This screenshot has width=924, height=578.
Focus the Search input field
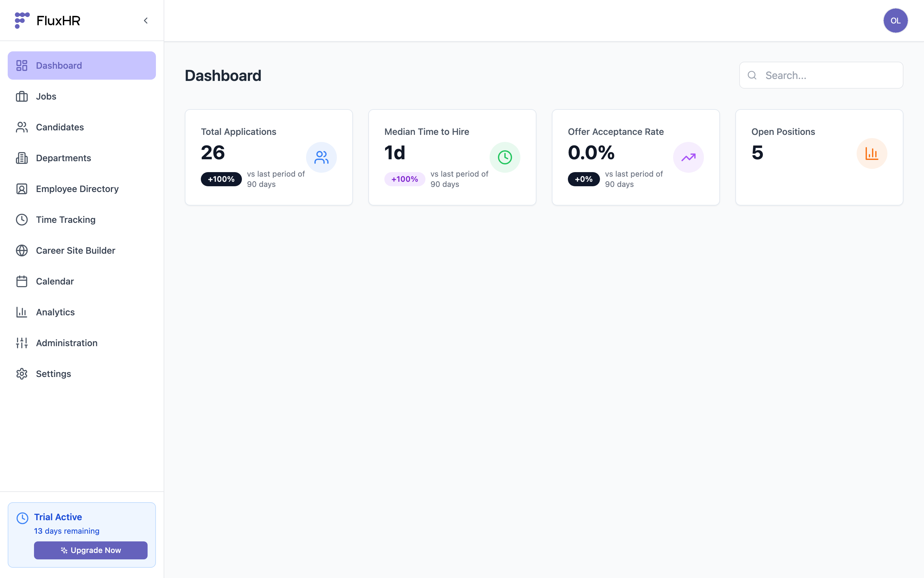point(821,75)
